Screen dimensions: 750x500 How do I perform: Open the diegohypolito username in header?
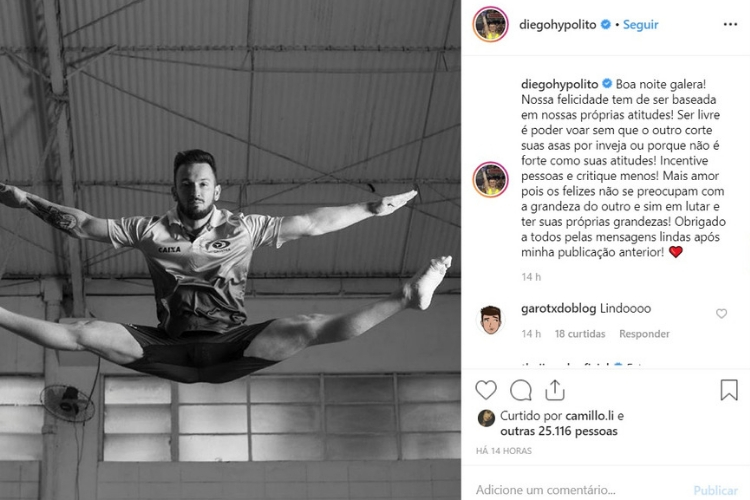point(558,24)
